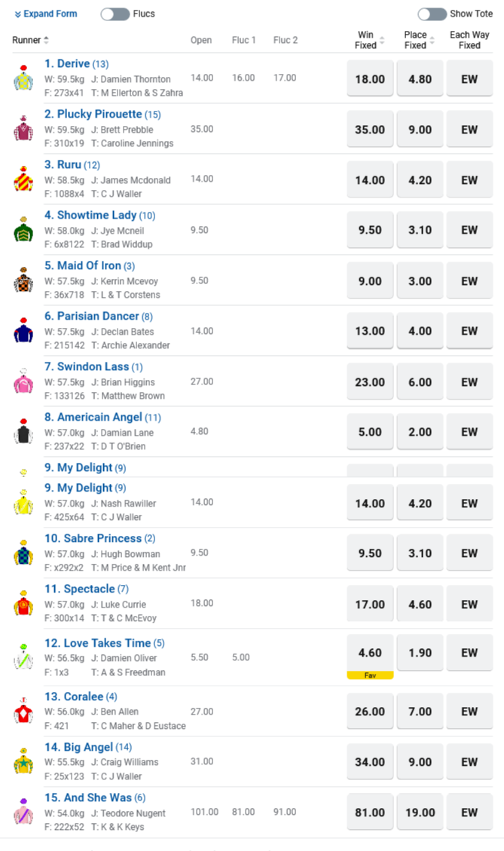The width and height of the screenshot is (504, 851).
Task: Open the Sabre Princess runner link
Action: pos(93,538)
